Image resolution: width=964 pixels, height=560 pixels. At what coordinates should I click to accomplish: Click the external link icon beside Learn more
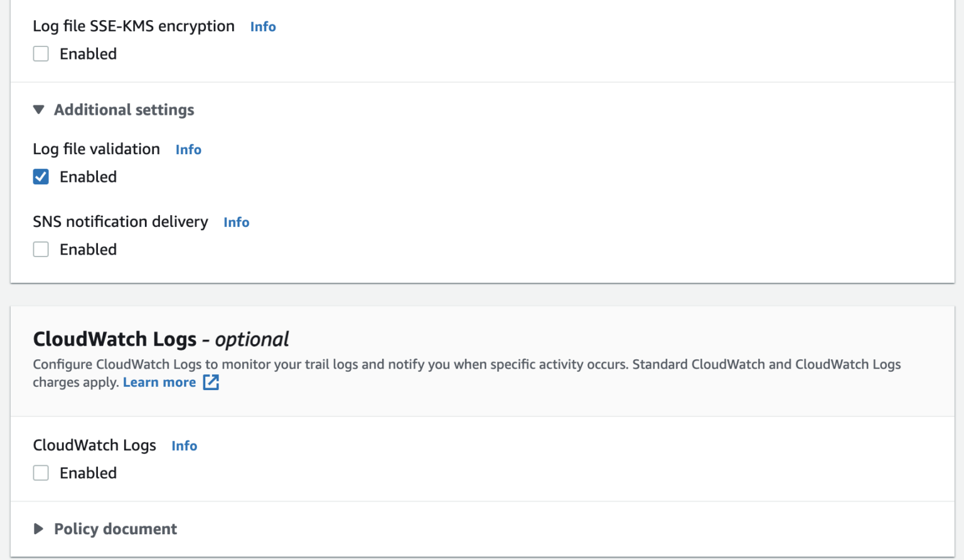coord(211,382)
